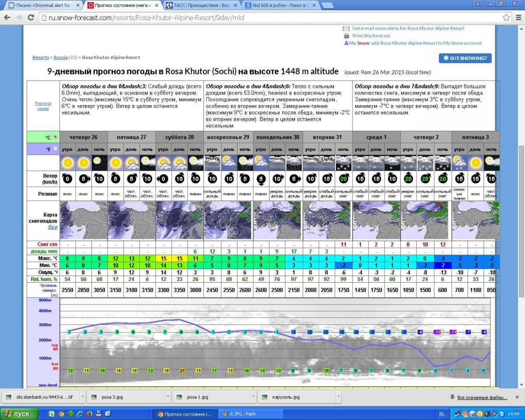
Task: Click the wind speed 25 arrow icon
Action: (x=425, y=179)
